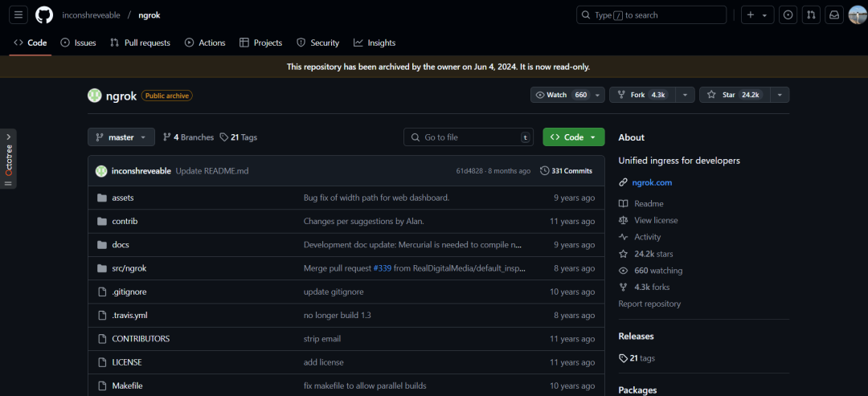Open the Watch notifications dropdown
Screen dimensions: 868x396
(x=567, y=95)
